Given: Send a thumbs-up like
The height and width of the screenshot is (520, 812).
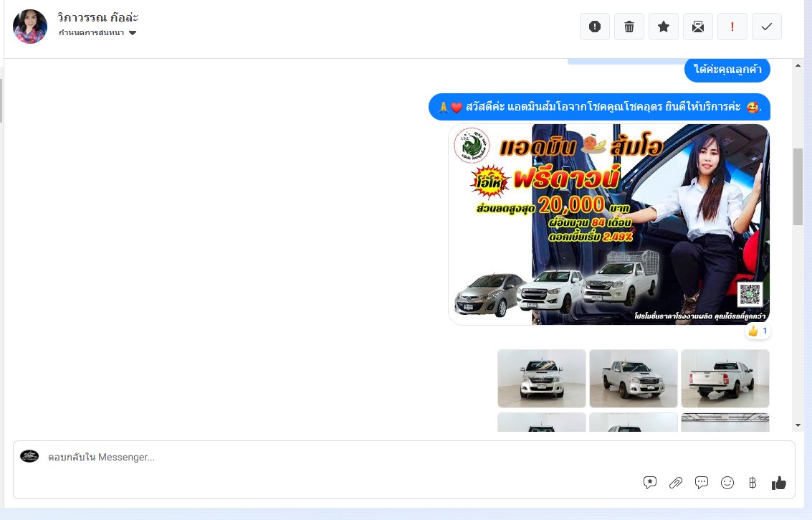Looking at the screenshot, I should tap(779, 483).
